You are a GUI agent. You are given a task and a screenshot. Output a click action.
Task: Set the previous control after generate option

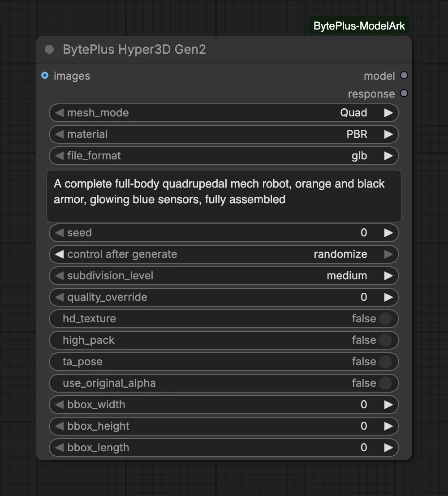point(59,254)
